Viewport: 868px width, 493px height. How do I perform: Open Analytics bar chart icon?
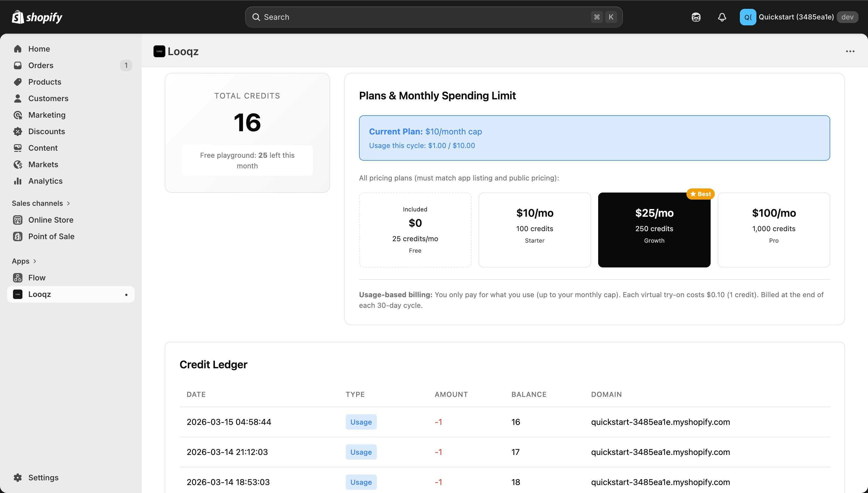pos(18,181)
